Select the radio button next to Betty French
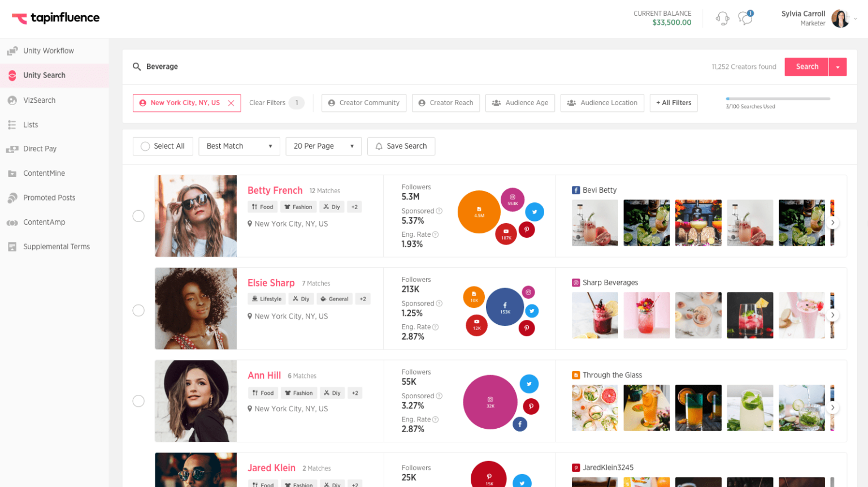Viewport: 868px width, 487px height. pyautogui.click(x=138, y=216)
